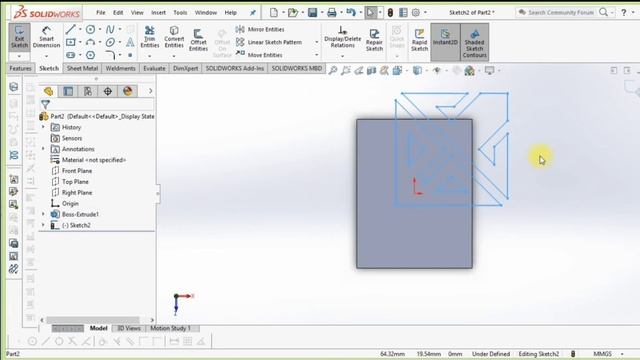Click the Rebuild traffic light icon
The width and height of the screenshot is (640, 360).
(x=390, y=13)
